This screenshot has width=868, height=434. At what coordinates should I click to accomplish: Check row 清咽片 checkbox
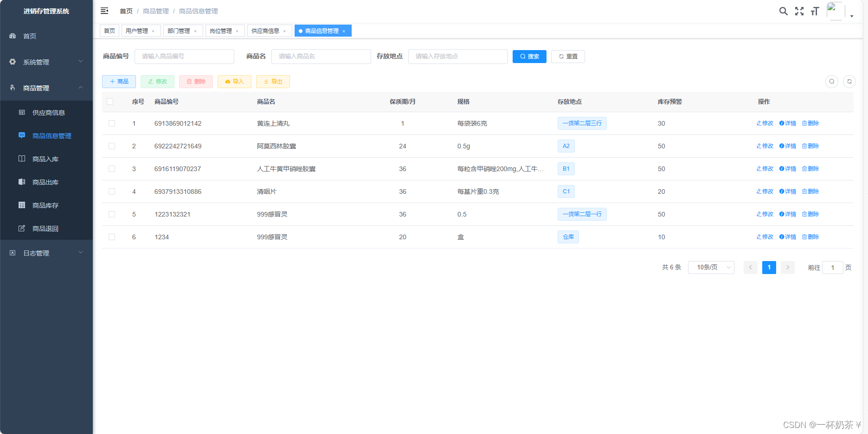(112, 191)
